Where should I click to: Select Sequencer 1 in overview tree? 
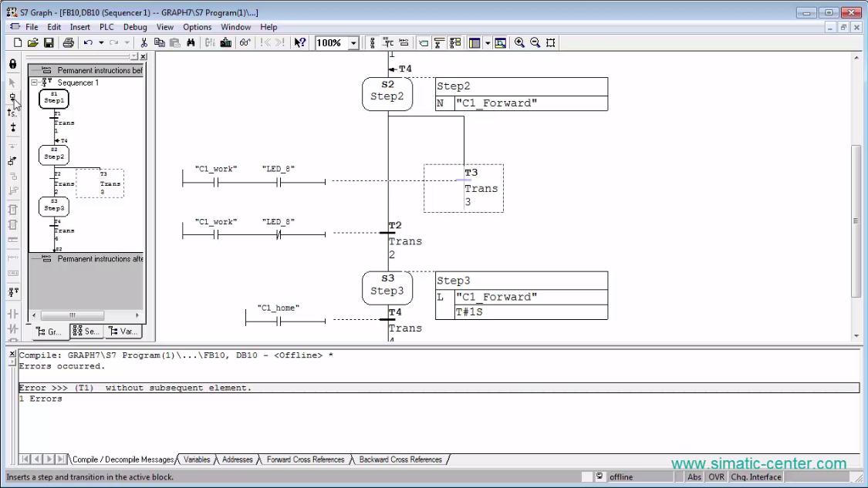click(x=78, y=82)
